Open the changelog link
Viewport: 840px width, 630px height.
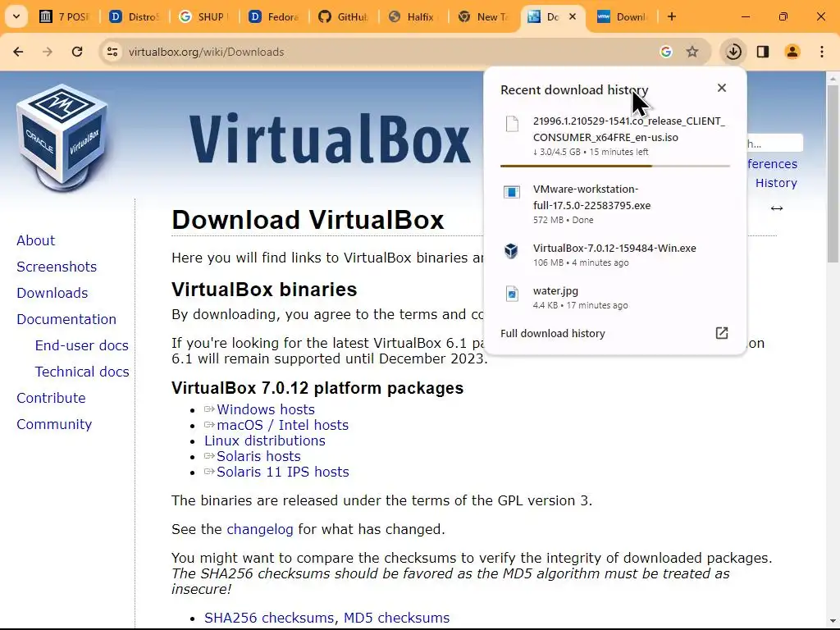(x=260, y=529)
